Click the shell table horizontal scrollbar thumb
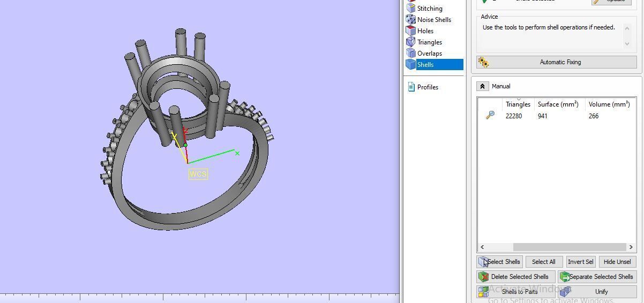This screenshot has height=303, width=644. pyautogui.click(x=569, y=247)
